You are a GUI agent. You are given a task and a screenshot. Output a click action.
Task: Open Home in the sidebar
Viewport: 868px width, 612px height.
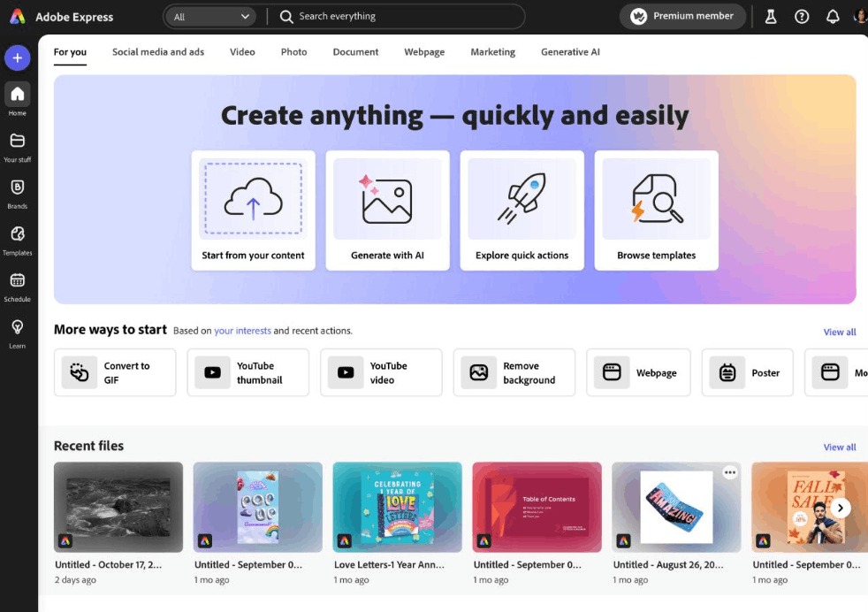[x=17, y=99]
